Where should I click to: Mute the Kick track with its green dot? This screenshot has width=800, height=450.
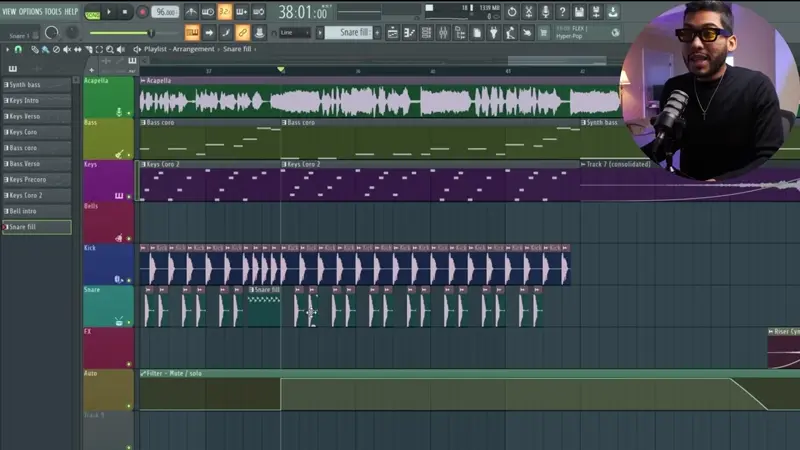129,280
